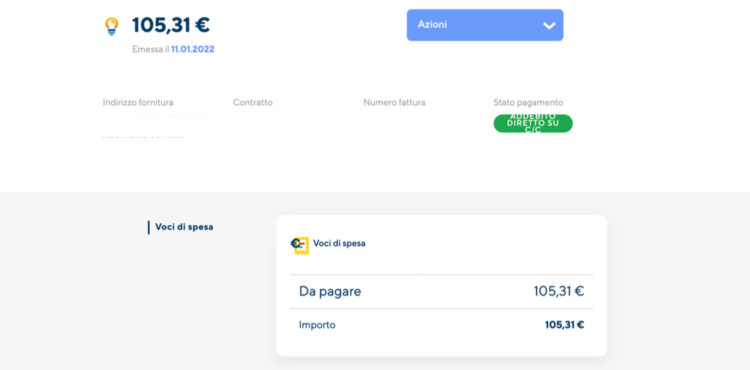
Task: Click the partially hidden supply address text
Action: point(154,127)
